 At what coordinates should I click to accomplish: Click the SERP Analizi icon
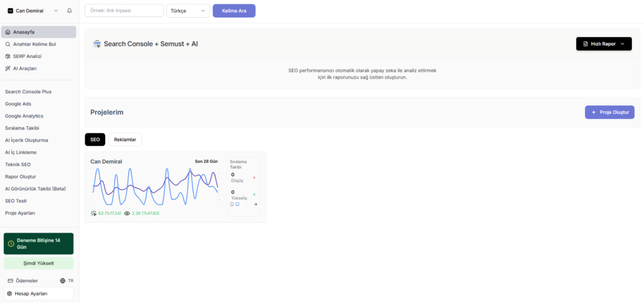(8, 56)
